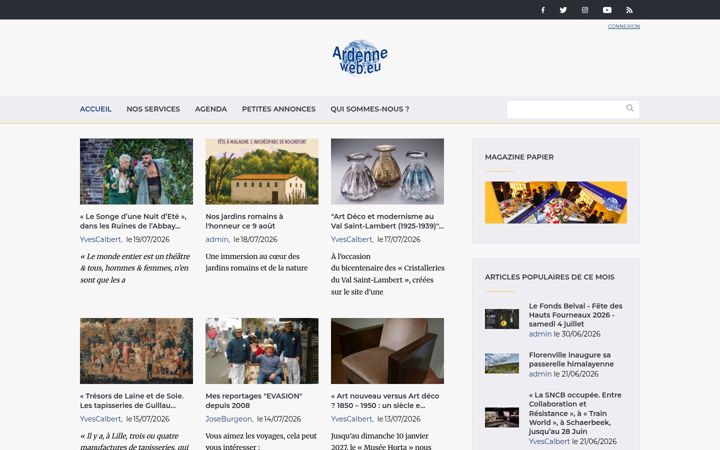Open 'Mes reportages EVASION depuis 2008' title
The image size is (720, 450).
pos(253,400)
